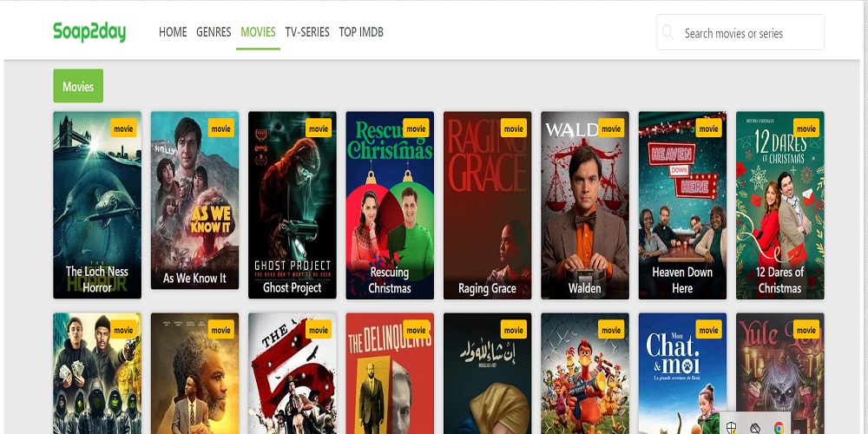
Task: Click the search magnifier icon
Action: tap(667, 33)
